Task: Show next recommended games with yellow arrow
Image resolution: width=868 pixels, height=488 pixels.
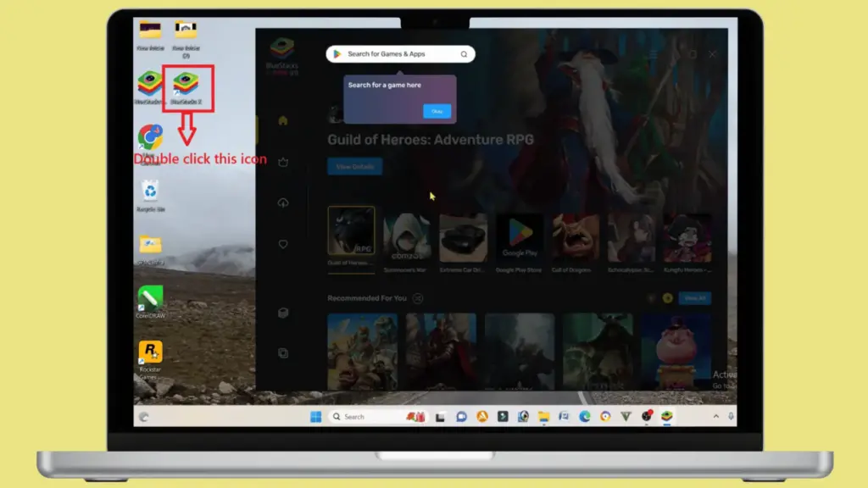Action: pos(668,298)
